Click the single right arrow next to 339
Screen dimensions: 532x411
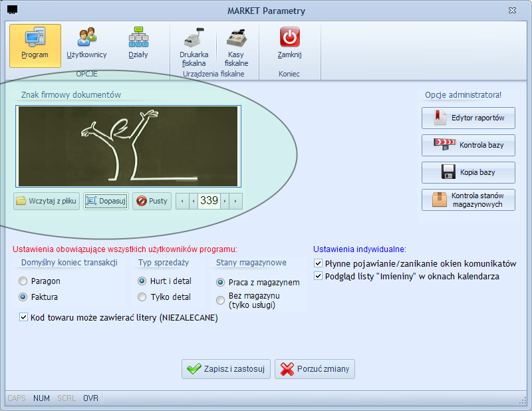point(225,201)
